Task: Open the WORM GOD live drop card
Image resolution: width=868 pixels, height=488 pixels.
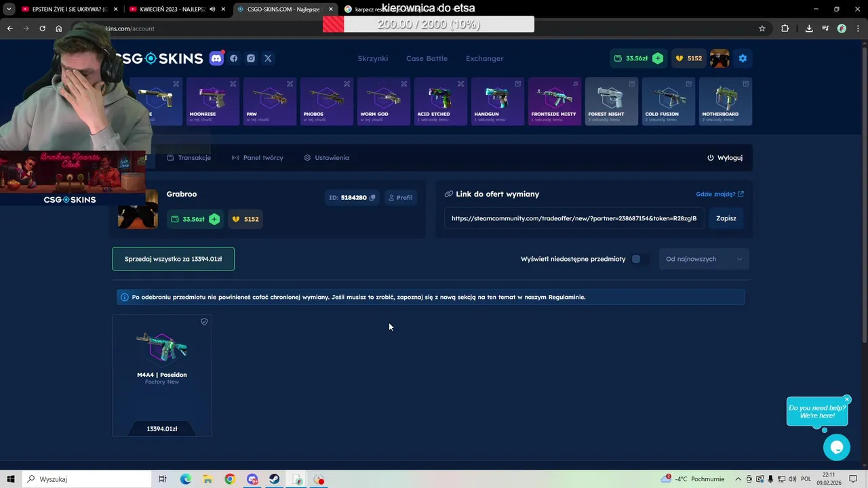Action: click(384, 102)
